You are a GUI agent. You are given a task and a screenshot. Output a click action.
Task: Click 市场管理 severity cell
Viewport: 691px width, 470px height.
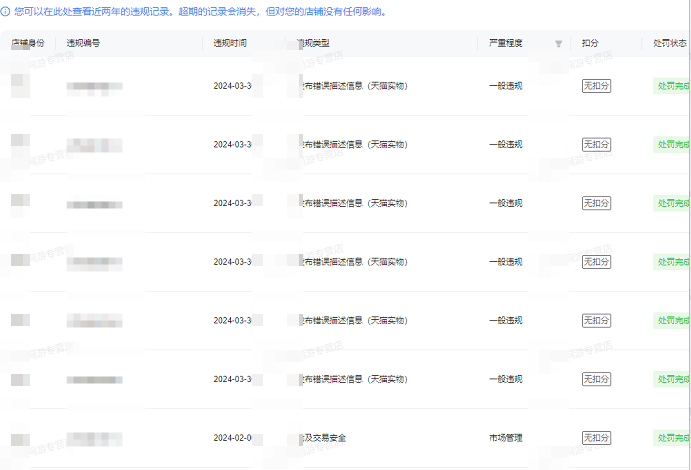click(x=505, y=438)
